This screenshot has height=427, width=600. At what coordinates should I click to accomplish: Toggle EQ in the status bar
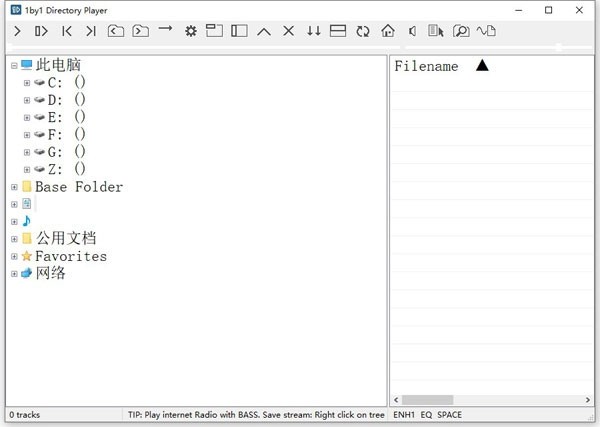[x=426, y=414]
